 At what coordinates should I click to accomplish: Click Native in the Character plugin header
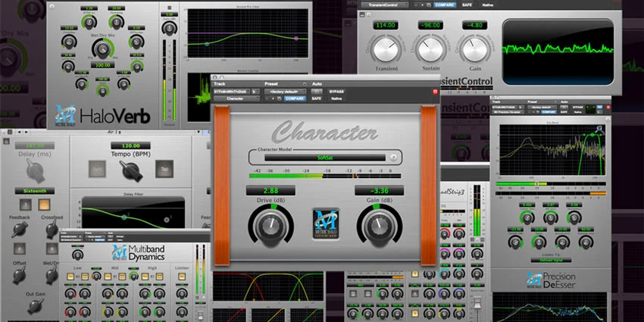tap(336, 98)
